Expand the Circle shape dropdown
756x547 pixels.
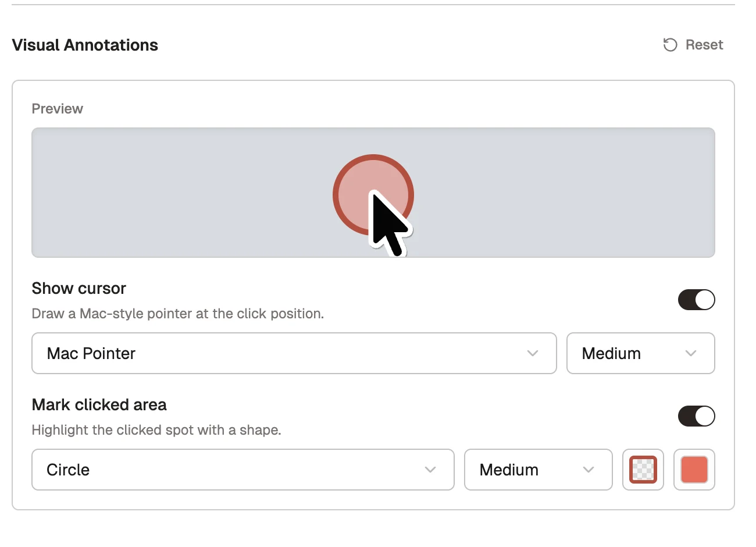pyautogui.click(x=243, y=470)
